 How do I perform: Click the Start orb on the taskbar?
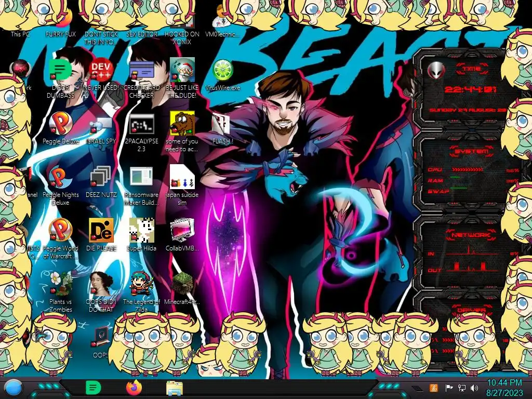(x=14, y=388)
